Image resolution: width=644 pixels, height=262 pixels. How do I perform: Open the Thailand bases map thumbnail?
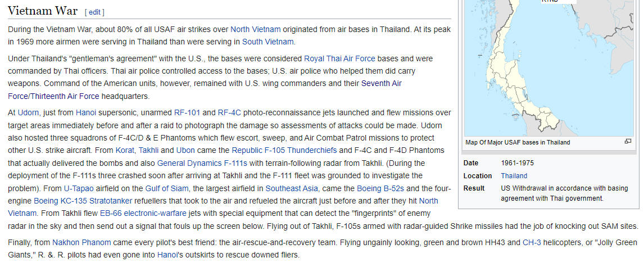pyautogui.click(x=548, y=68)
